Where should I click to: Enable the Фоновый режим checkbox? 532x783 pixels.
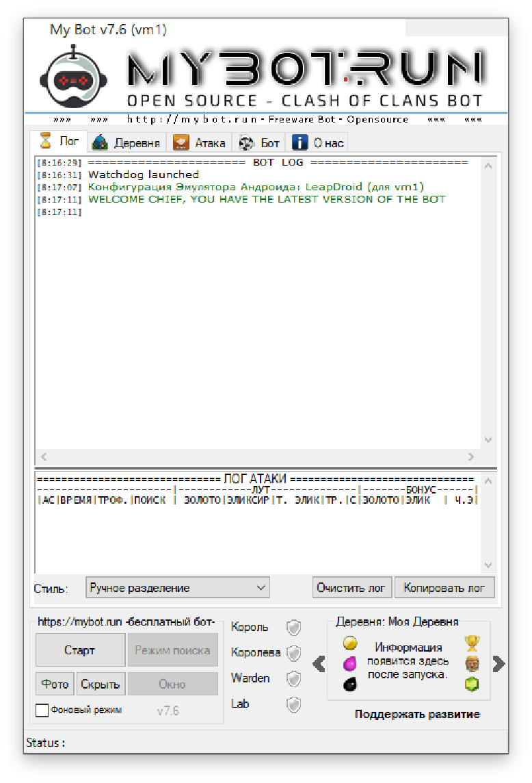click(42, 710)
